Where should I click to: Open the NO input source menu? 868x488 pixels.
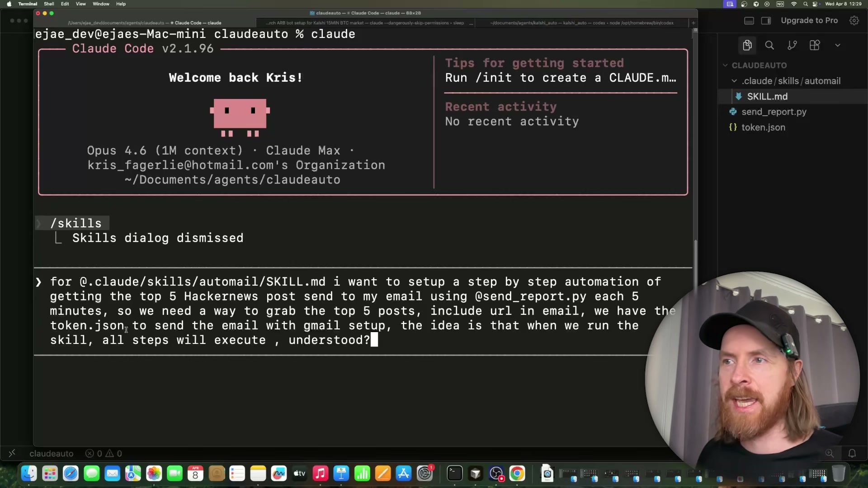(780, 4)
